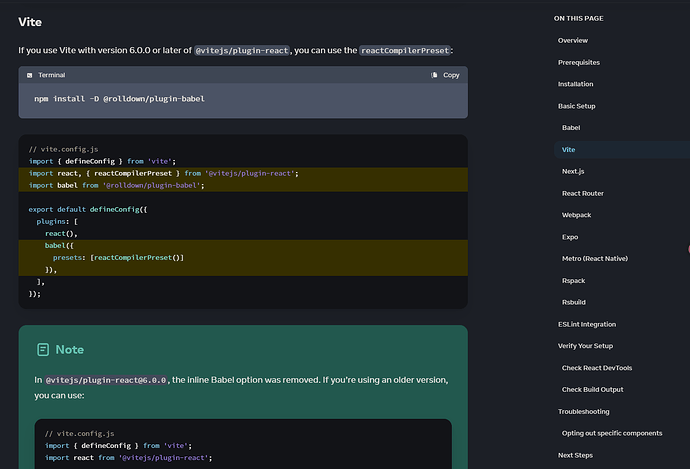Navigate to Basic Setup section
This screenshot has width=690, height=469.
[x=576, y=106]
